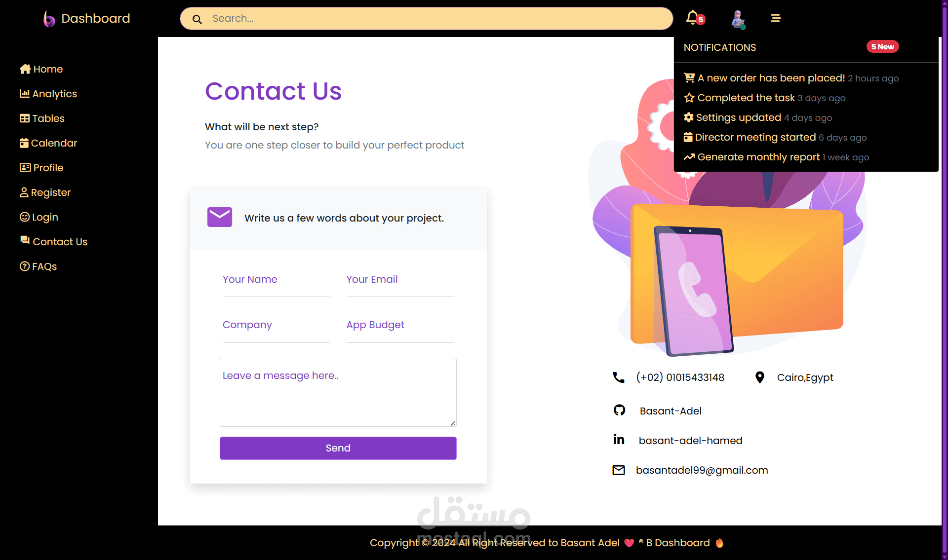
Task: Click the notification bell icon
Action: pyautogui.click(x=692, y=17)
